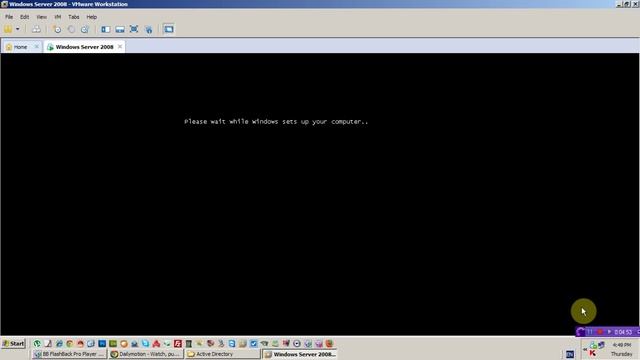Click the yellow power/suspend toolbar icon
The image size is (640, 360).
[x=8, y=29]
